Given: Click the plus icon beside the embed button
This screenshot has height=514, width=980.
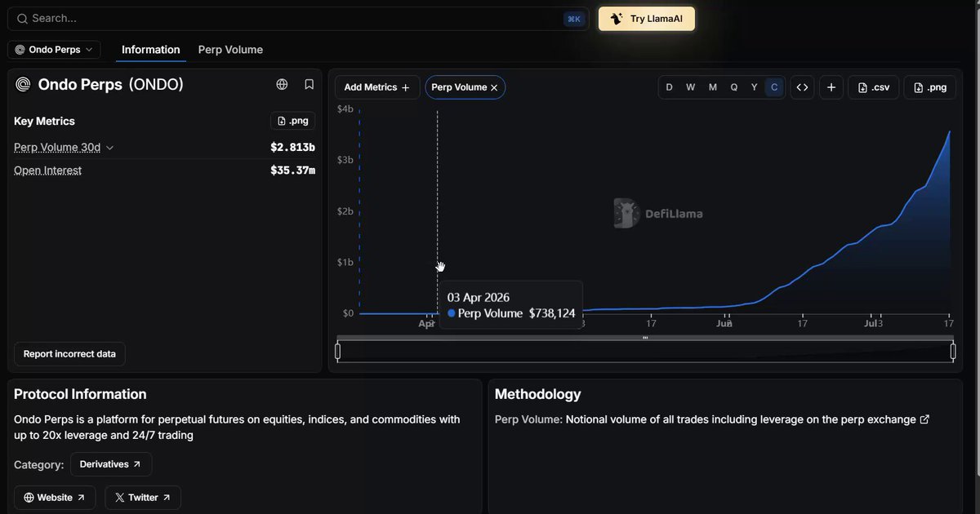Looking at the screenshot, I should tap(831, 87).
